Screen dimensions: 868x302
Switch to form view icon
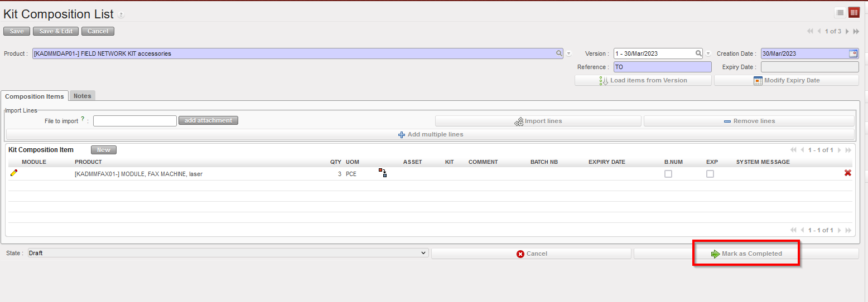(x=854, y=13)
